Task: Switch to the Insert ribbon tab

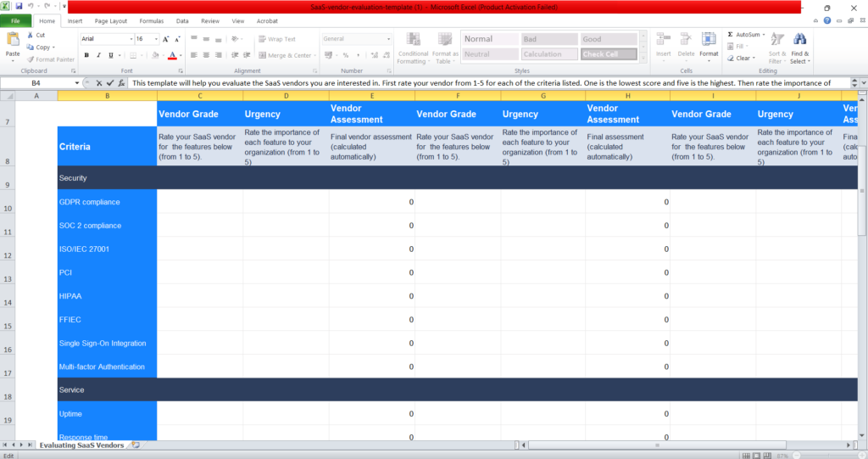Action: click(x=75, y=21)
